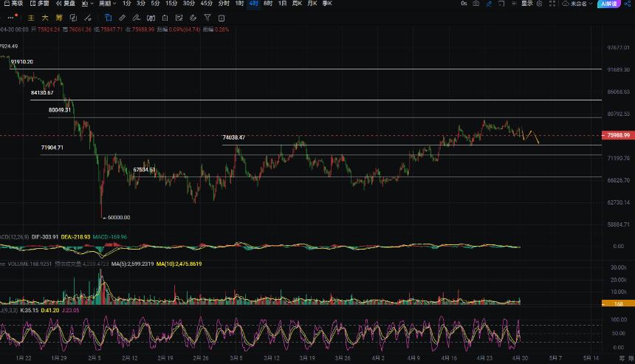Screen dimensions: 635x364
Task: Toggle the drawing pencil tool
Action: [490, 3]
